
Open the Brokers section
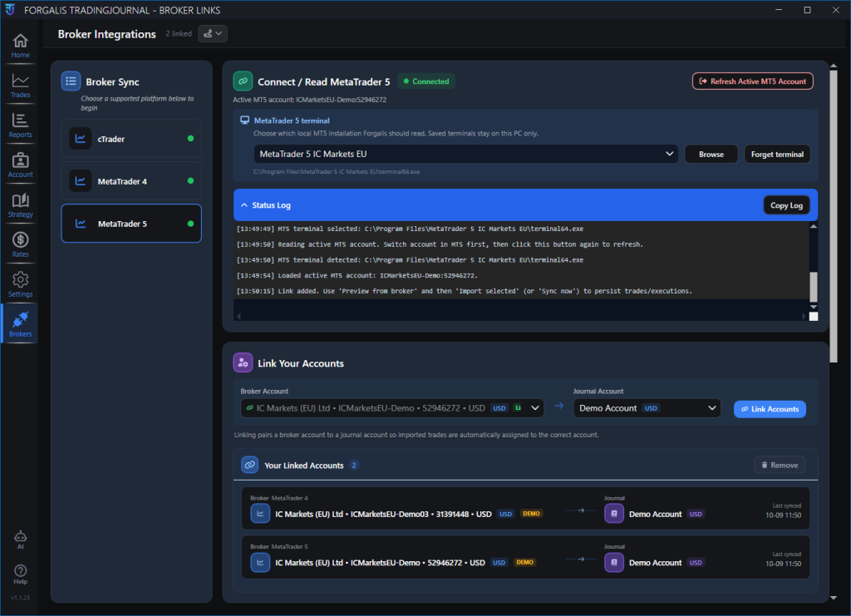(20, 324)
